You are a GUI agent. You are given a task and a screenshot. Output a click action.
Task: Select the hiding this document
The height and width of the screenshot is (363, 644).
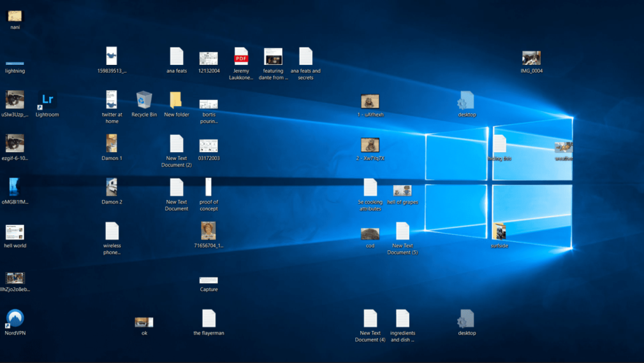pyautogui.click(x=499, y=148)
